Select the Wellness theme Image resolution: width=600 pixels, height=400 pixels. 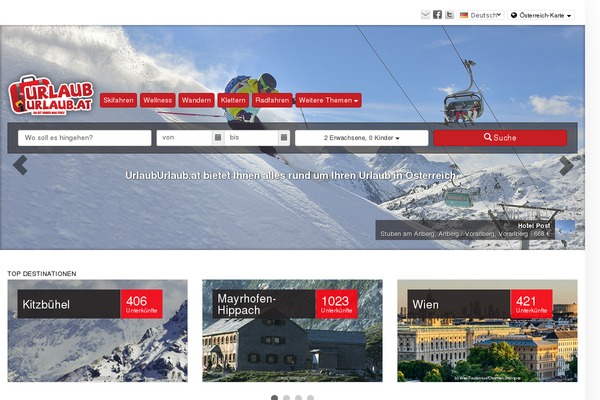(x=158, y=100)
